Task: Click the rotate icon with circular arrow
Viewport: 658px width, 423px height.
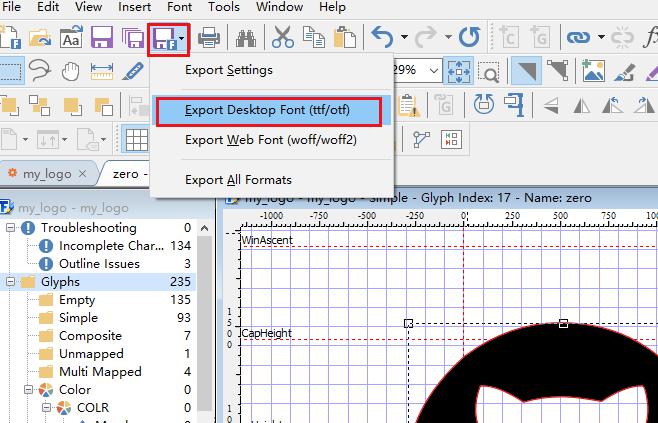Action: (x=484, y=104)
